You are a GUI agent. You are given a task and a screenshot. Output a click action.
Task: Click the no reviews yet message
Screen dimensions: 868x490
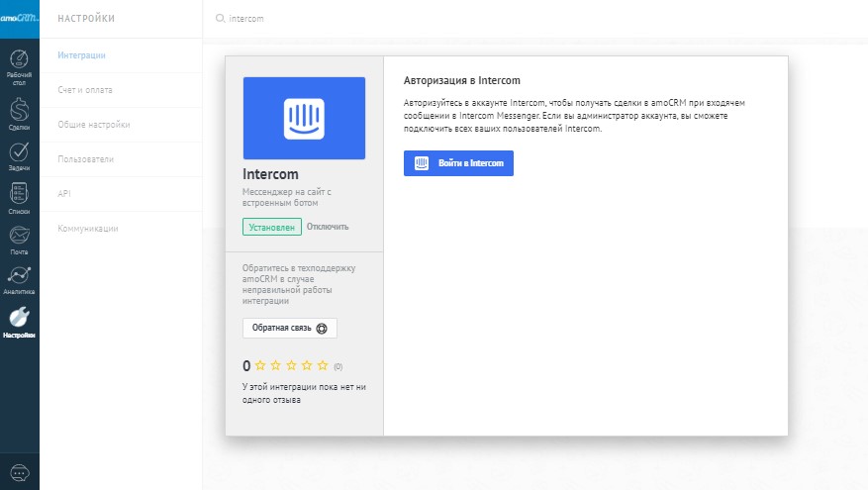tap(304, 393)
